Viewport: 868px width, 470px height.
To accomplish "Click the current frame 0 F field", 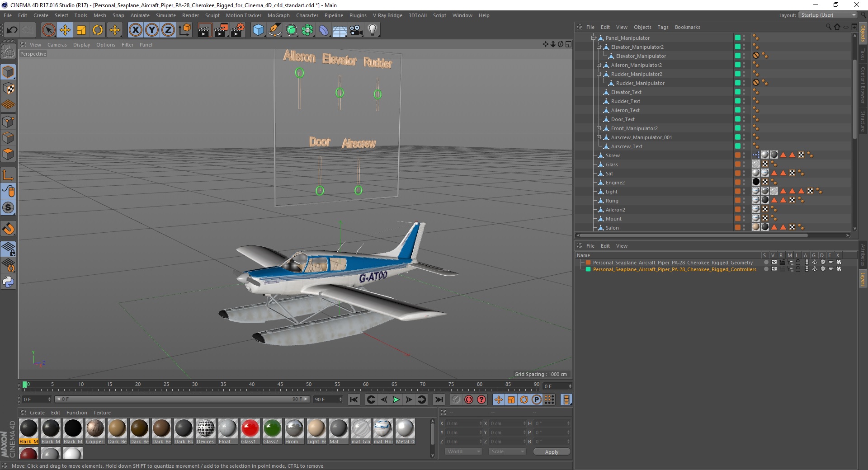I will pyautogui.click(x=37, y=399).
